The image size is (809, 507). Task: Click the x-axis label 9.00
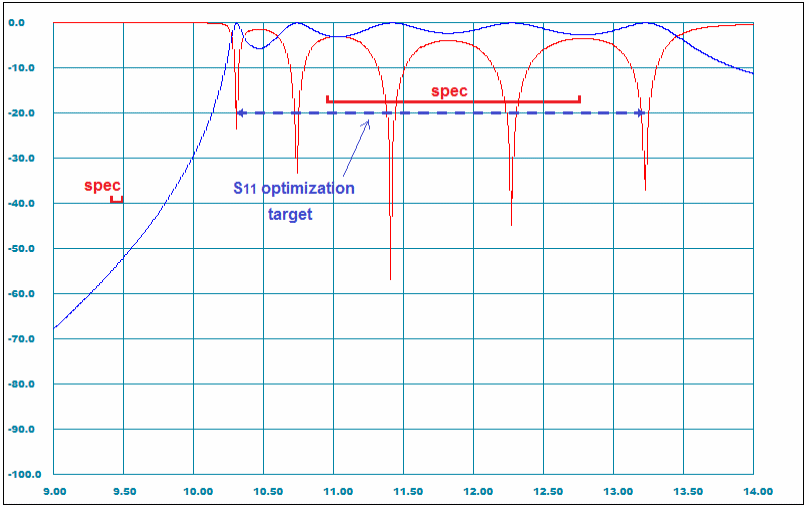point(54,491)
